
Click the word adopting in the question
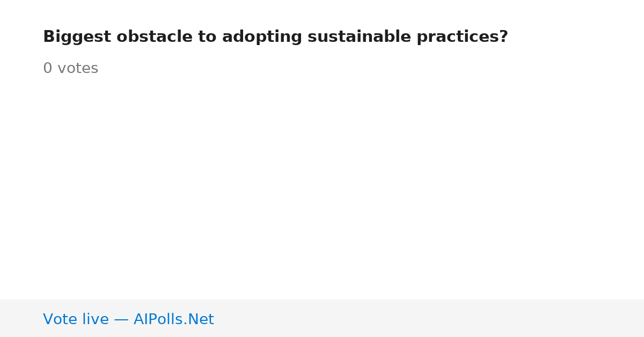262,37
